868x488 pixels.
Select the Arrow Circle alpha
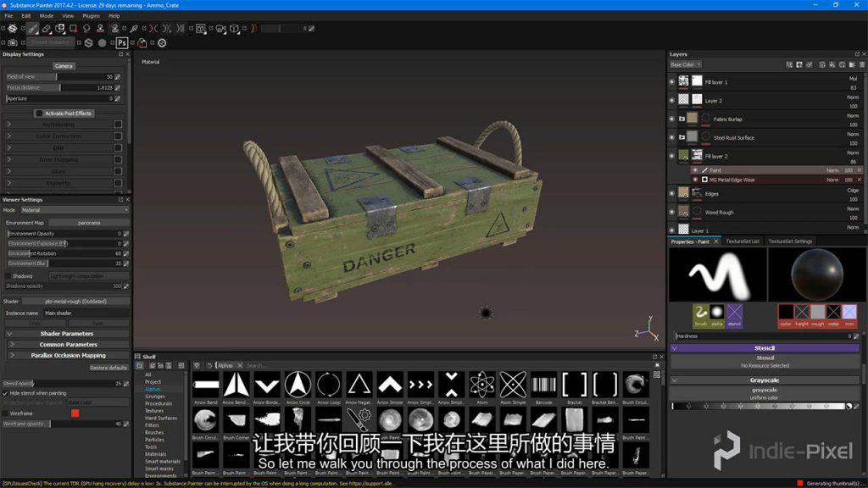pos(298,384)
